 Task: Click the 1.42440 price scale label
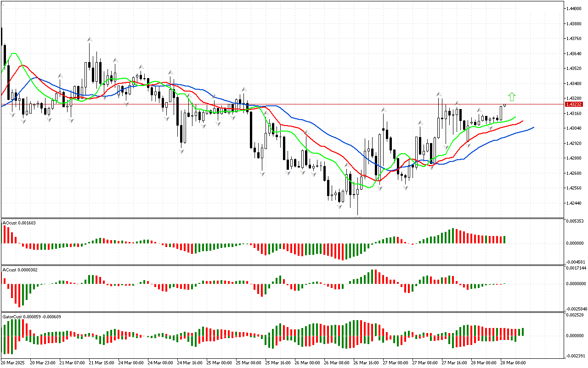pyautogui.click(x=574, y=203)
